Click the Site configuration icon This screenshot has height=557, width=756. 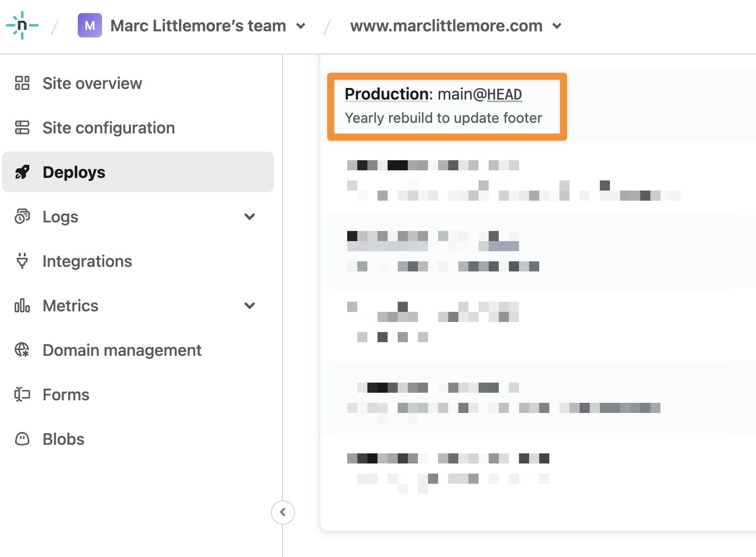click(x=22, y=127)
